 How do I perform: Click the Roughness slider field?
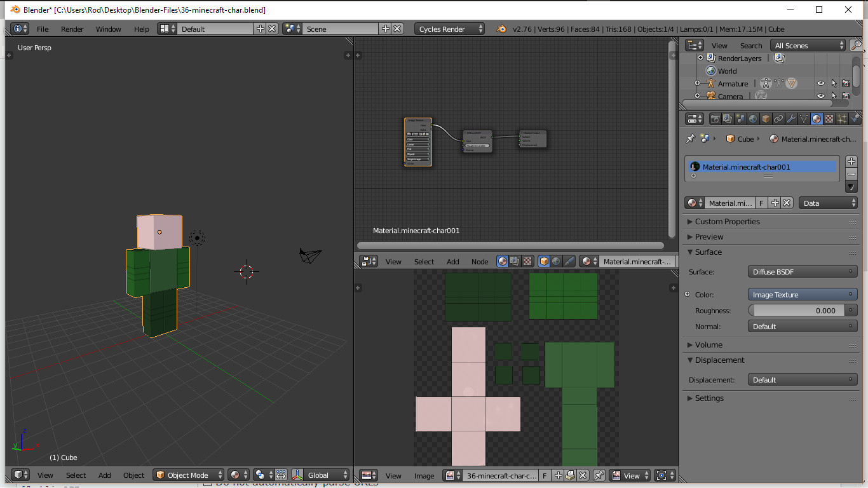tap(796, 311)
